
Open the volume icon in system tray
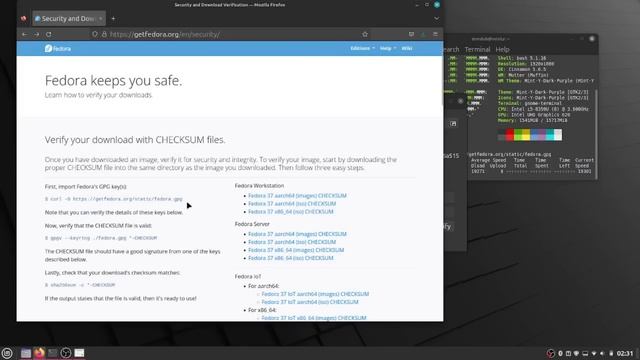(x=602, y=353)
